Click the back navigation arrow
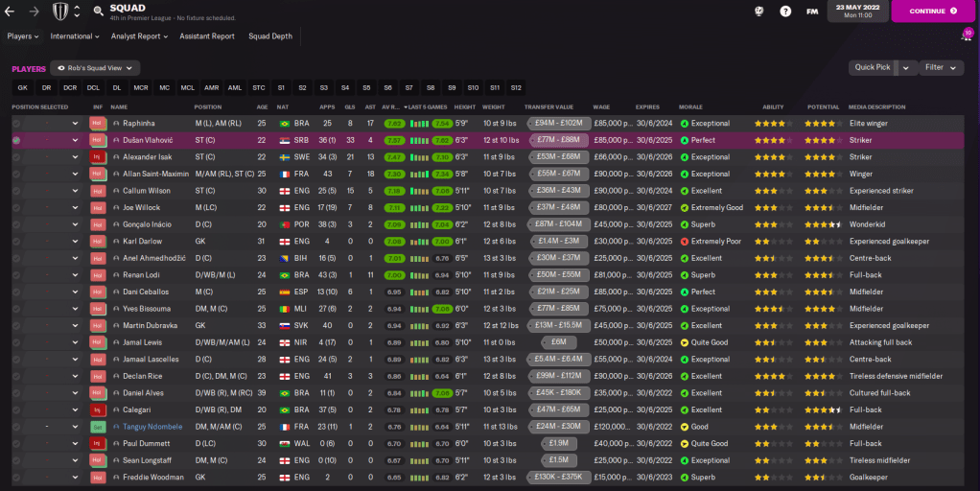Image resolution: width=980 pixels, height=491 pixels. [12, 12]
